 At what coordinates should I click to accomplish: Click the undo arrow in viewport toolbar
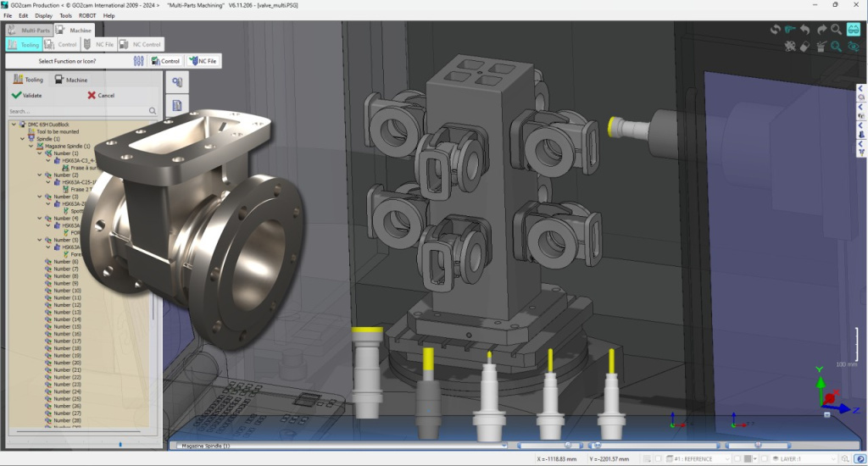804,30
